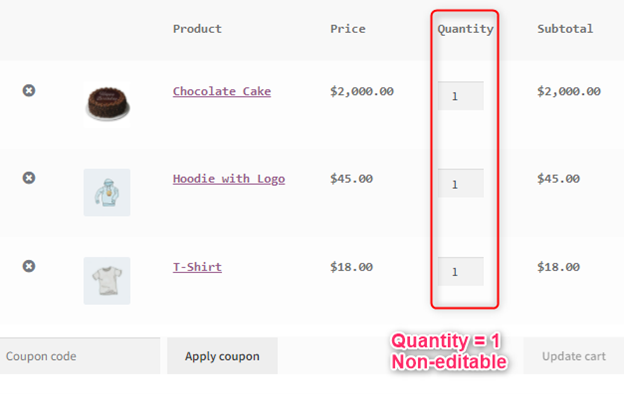This screenshot has width=624, height=394.
Task: Select the Quantity column header
Action: pos(465,29)
